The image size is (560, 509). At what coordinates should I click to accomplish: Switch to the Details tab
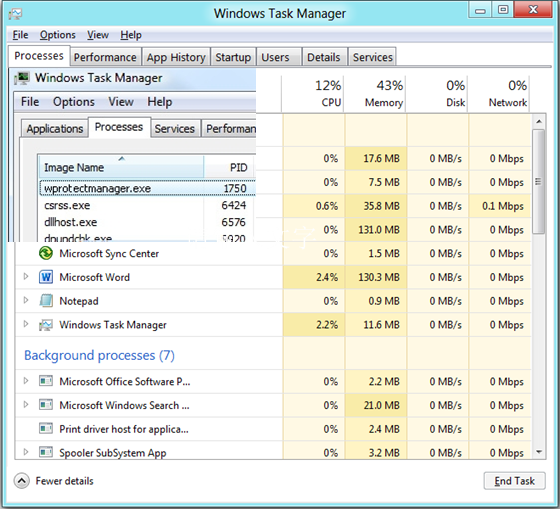pos(324,57)
